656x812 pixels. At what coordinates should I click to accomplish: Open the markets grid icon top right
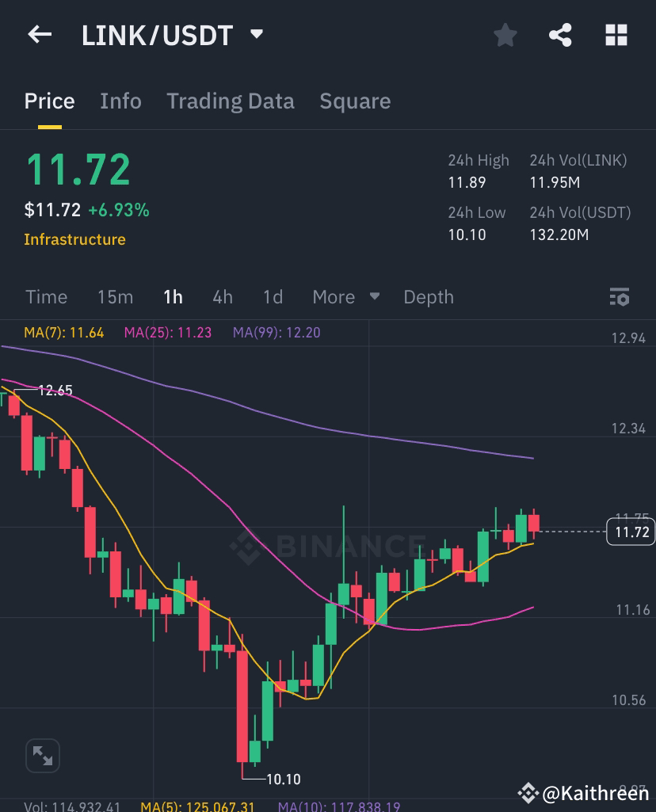pyautogui.click(x=616, y=35)
